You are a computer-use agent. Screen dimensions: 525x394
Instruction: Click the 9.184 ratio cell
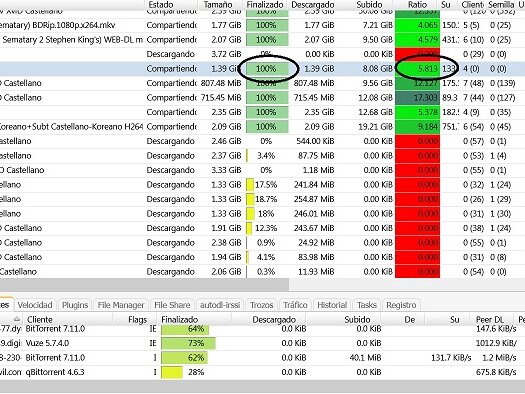point(418,127)
